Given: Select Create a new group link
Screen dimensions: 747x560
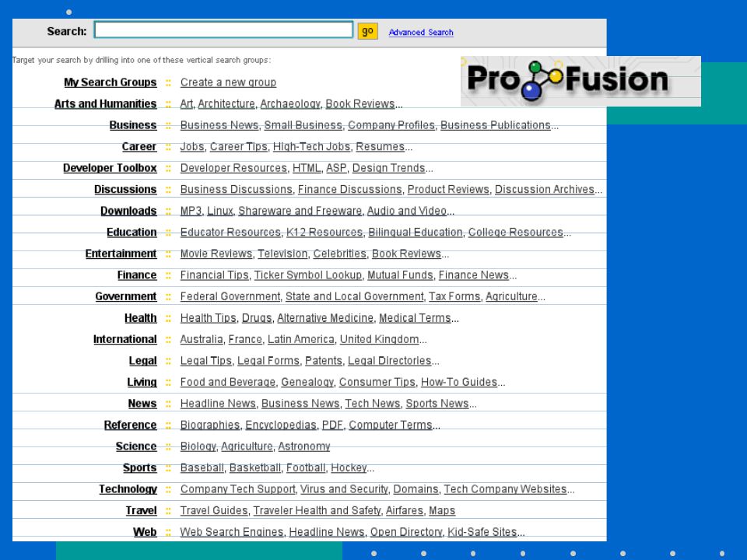Looking at the screenshot, I should (x=228, y=82).
